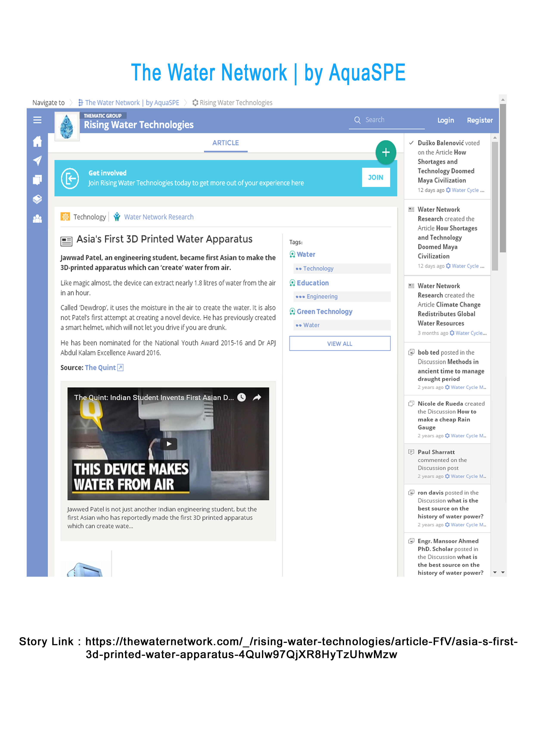Image resolution: width=534 pixels, height=756 pixels.
Task: Click the Water Network Research logo icon
Action: (x=117, y=217)
